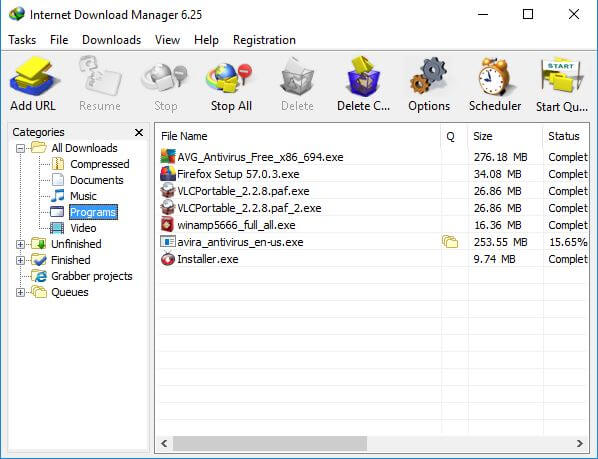Click the Music category note icon
The width and height of the screenshot is (598, 459).
pyautogui.click(x=58, y=196)
